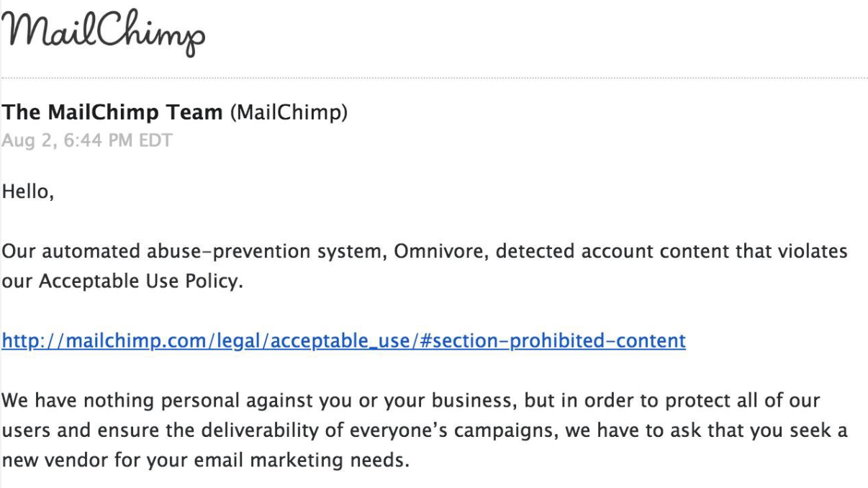The image size is (868, 488).
Task: Click the dotted divider under the logo
Action: click(x=434, y=76)
